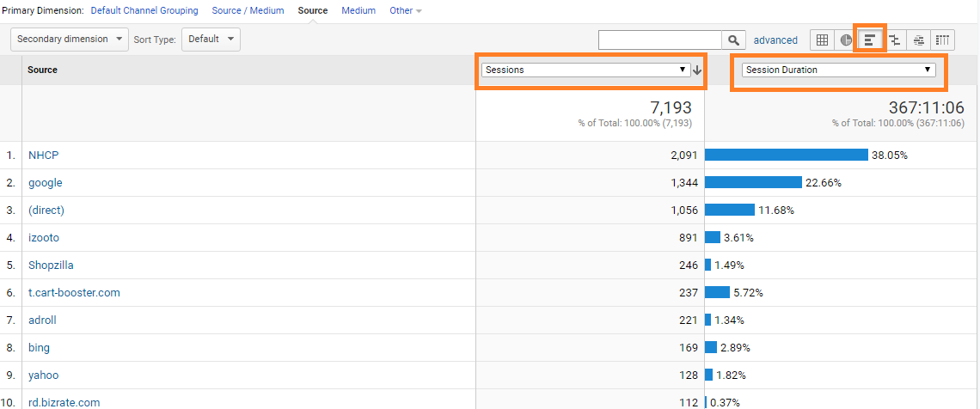Click the 237 sessions cell
The height and width of the screenshot is (409, 980).
point(688,293)
